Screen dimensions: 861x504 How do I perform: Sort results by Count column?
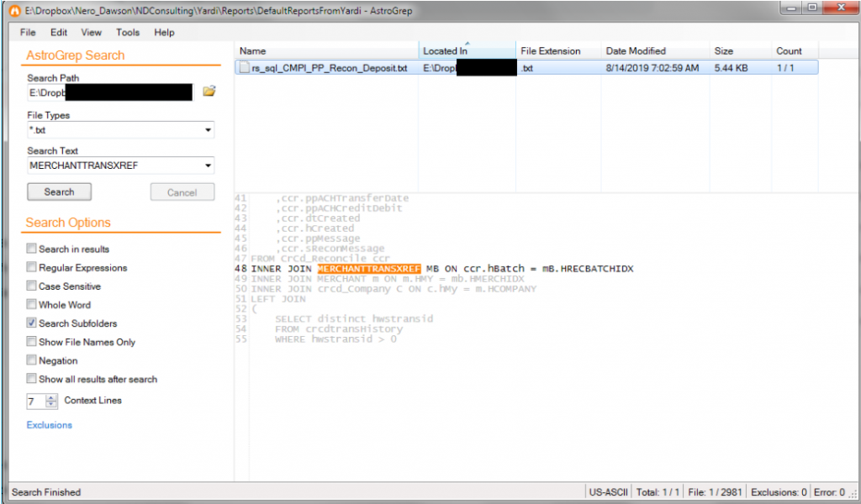pyautogui.click(x=795, y=51)
